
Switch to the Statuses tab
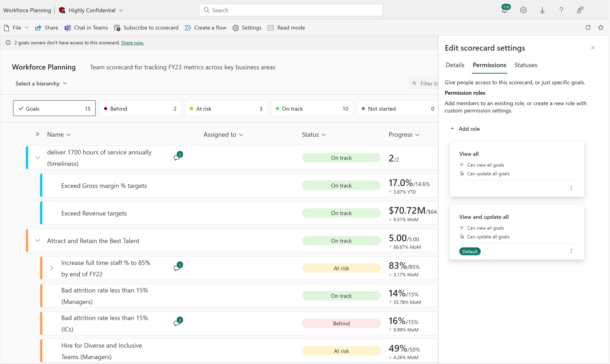[x=525, y=65]
